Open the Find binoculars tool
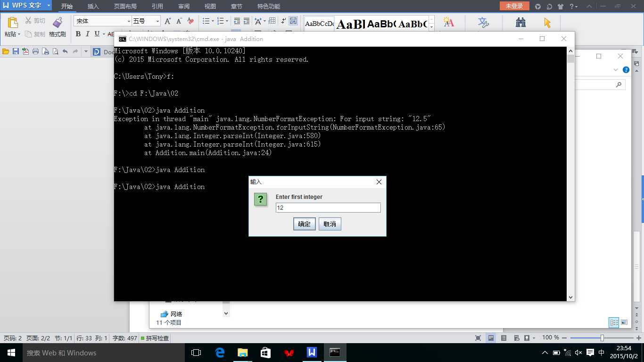 click(x=520, y=22)
